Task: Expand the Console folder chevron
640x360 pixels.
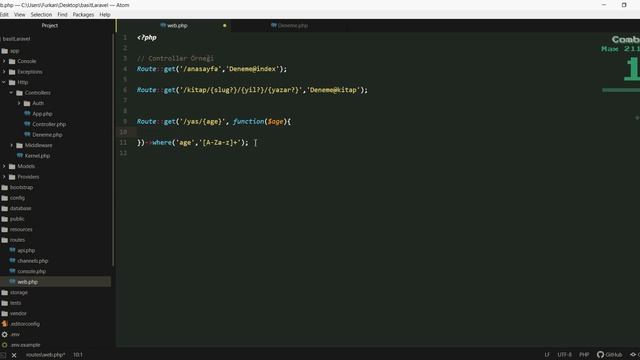Action: coord(4,61)
